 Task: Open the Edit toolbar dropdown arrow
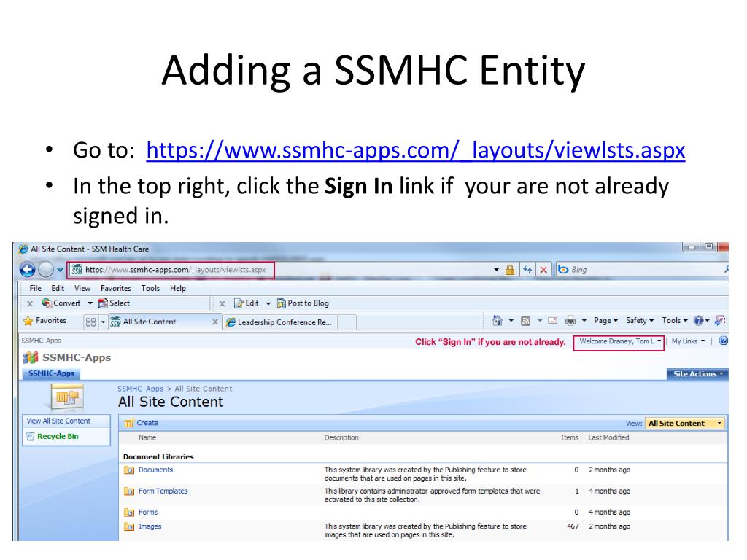pyautogui.click(x=268, y=304)
